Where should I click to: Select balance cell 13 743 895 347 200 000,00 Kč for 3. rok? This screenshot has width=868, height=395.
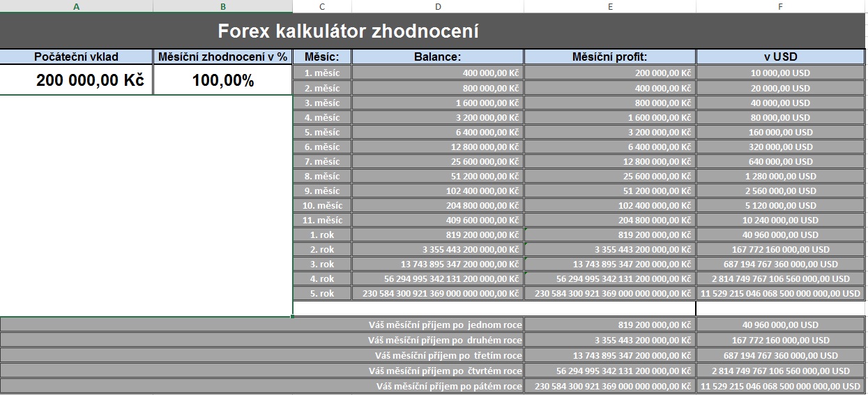tap(438, 264)
